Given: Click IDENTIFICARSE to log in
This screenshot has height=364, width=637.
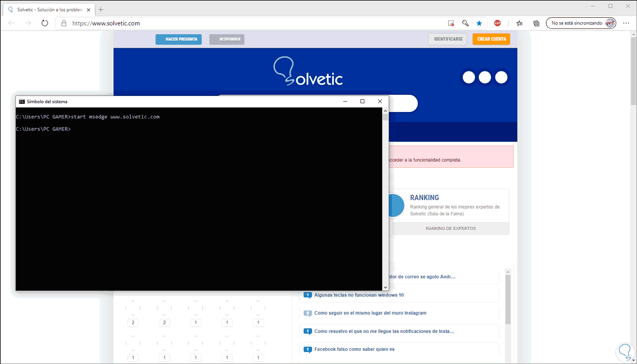Looking at the screenshot, I should [x=448, y=39].
